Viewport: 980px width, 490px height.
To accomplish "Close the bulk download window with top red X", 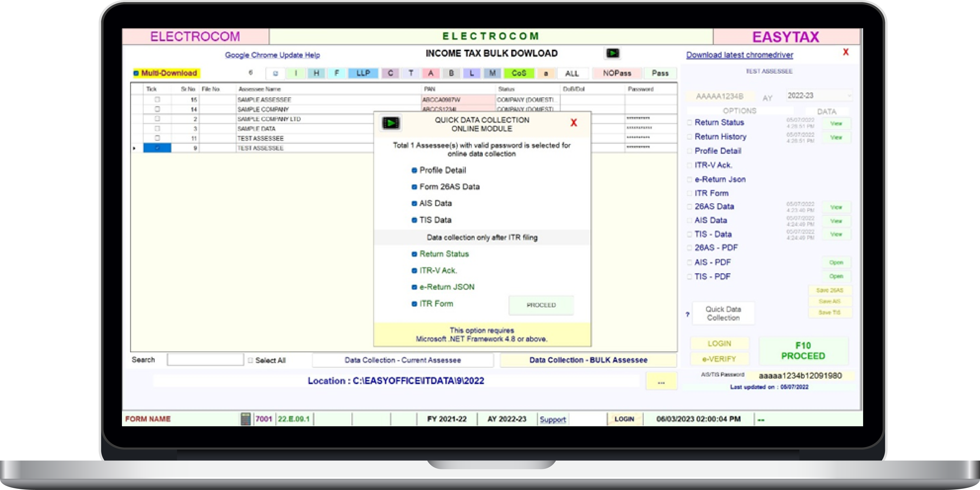I will (x=845, y=52).
